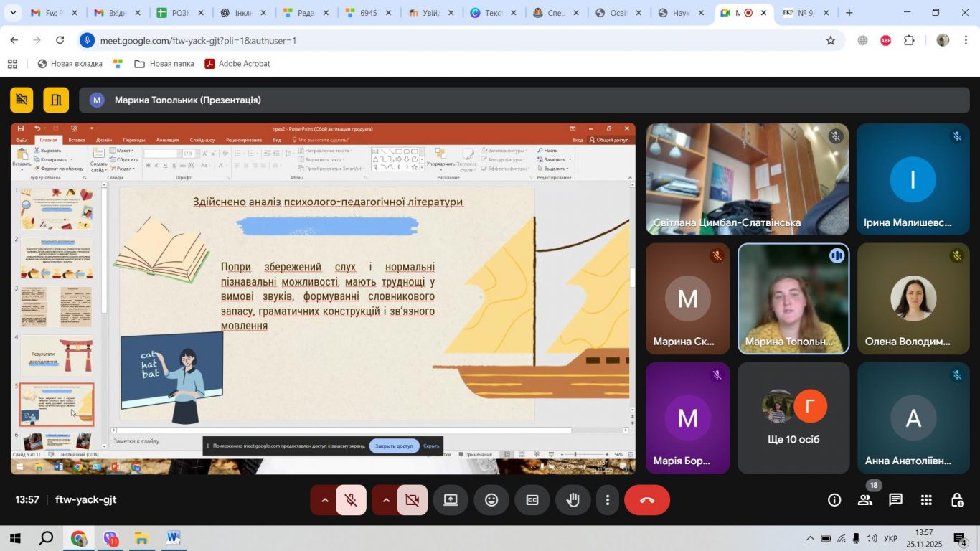Expand video settings arrow beside camera
This screenshot has width=980, height=551.
385,500
